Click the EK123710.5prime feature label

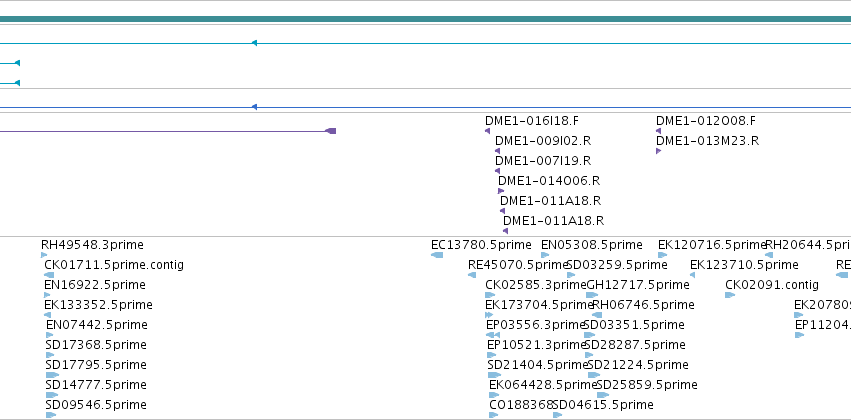click(744, 265)
